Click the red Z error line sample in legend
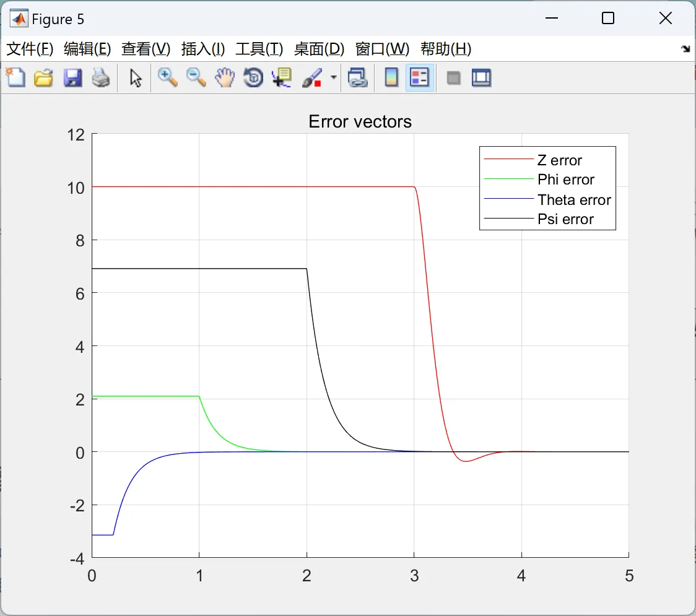 tap(508, 159)
